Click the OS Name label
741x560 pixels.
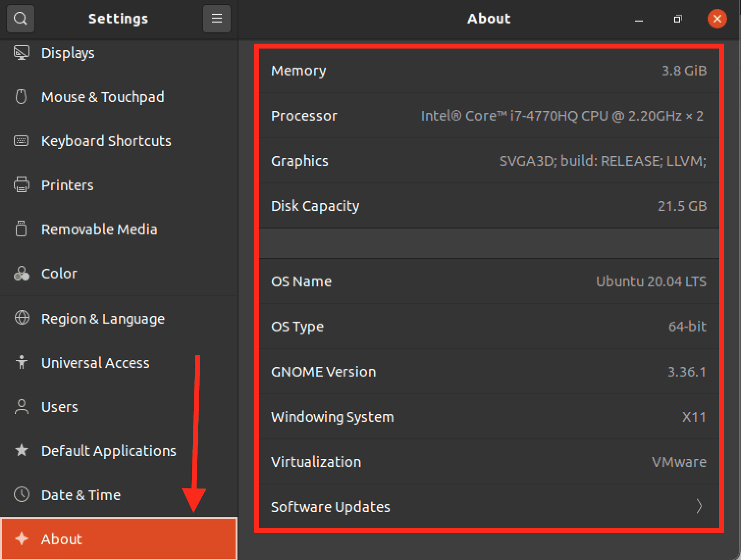(301, 281)
